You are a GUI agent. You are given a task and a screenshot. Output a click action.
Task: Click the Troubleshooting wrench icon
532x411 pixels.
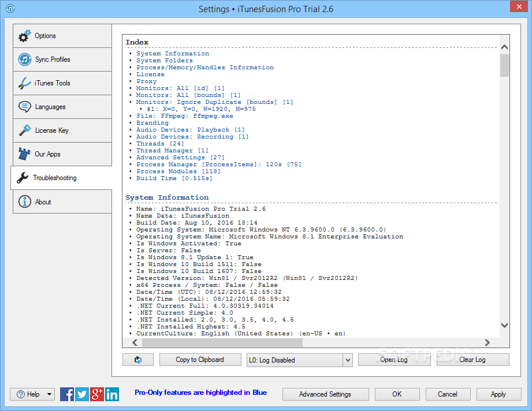23,178
